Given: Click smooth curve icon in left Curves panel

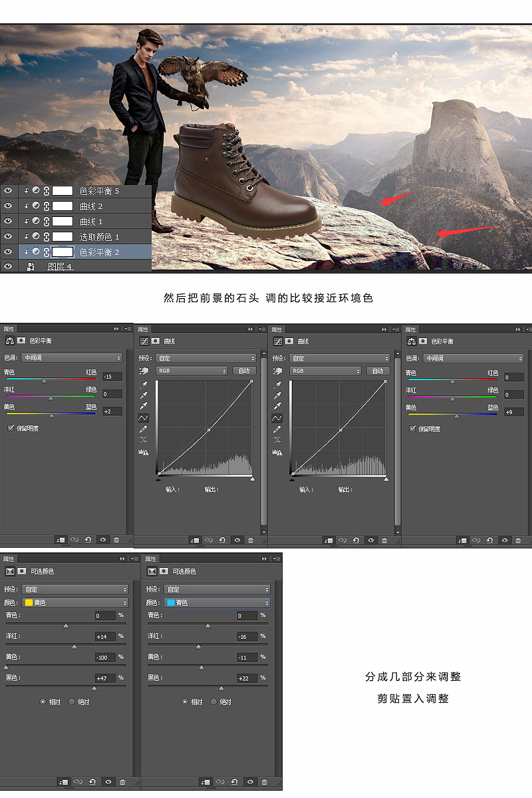Looking at the screenshot, I should [x=144, y=440].
